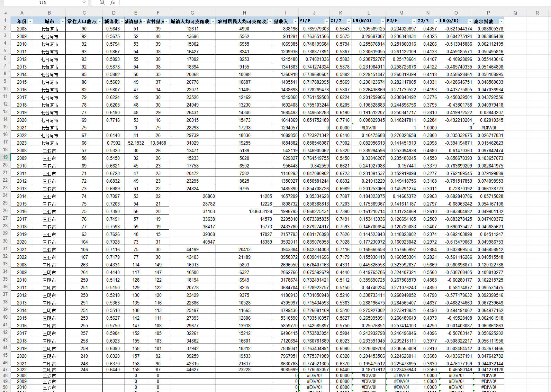Click the cell containing -0.621544374
551x392 pixels.
coord(456,29)
